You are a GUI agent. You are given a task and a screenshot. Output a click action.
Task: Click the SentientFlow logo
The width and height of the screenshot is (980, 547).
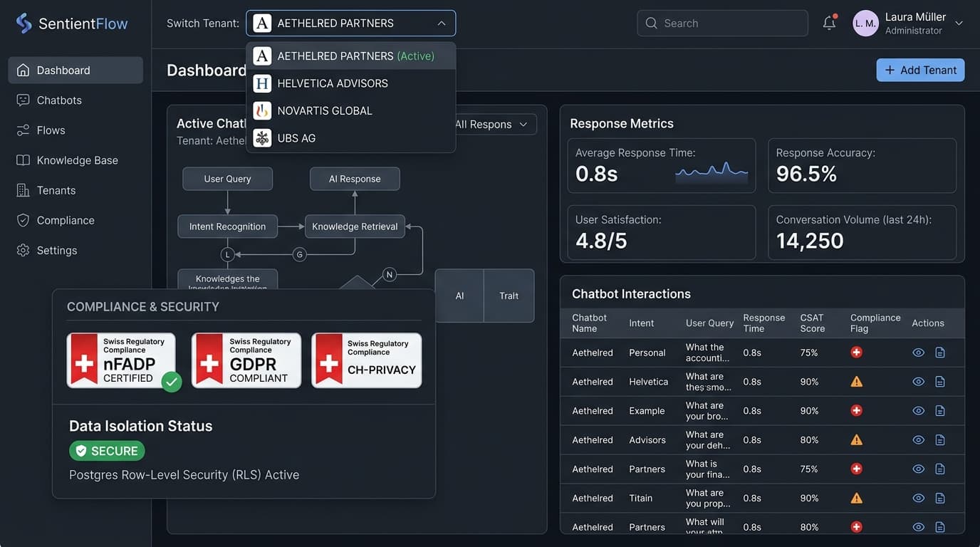point(72,24)
